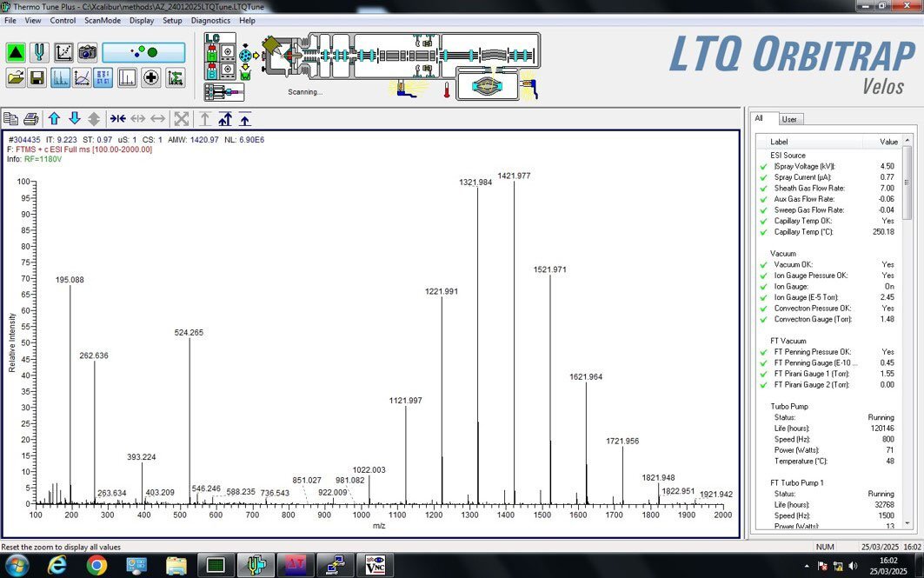924x578 pixels.
Task: Launch Google Chrome from the taskbar
Action: click(96, 566)
